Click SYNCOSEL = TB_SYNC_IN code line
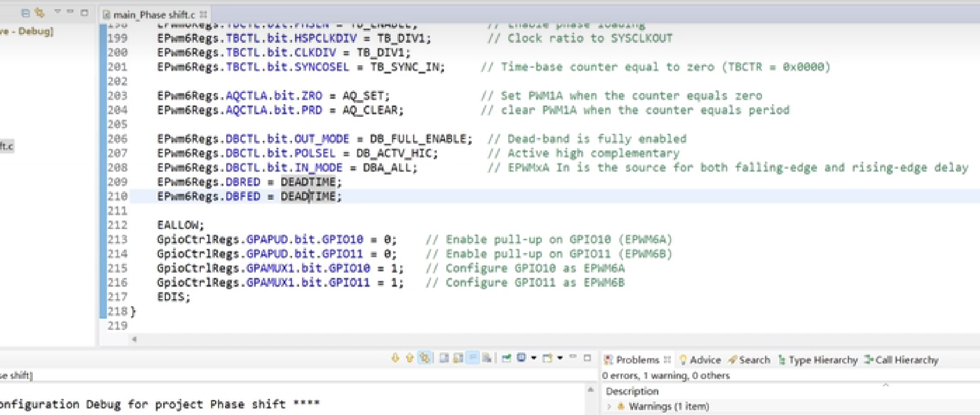Viewport: 980px width, 415px height. coord(301,67)
